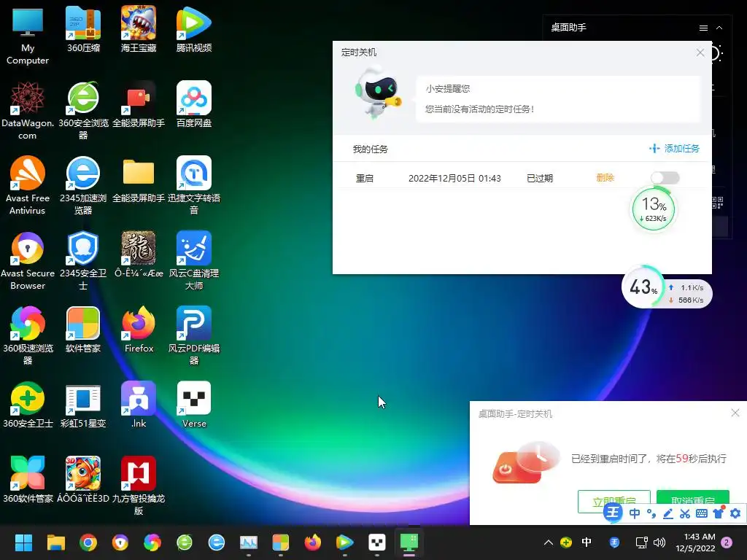747x560 pixels.
Task: Open My Computer desktop icon
Action: [x=28, y=36]
